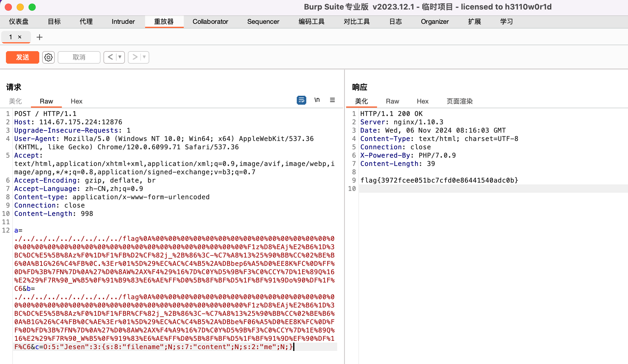Open the dropdown next to the back arrow
628x364 pixels.
pyautogui.click(x=119, y=57)
